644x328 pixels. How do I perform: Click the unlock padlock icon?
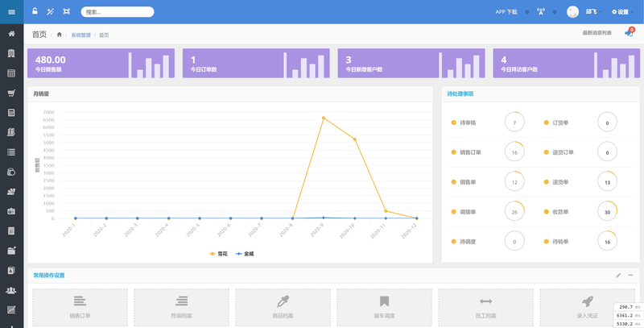[35, 11]
